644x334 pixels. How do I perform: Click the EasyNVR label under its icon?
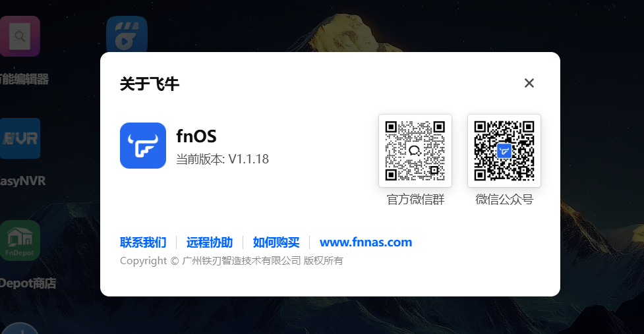(x=22, y=181)
